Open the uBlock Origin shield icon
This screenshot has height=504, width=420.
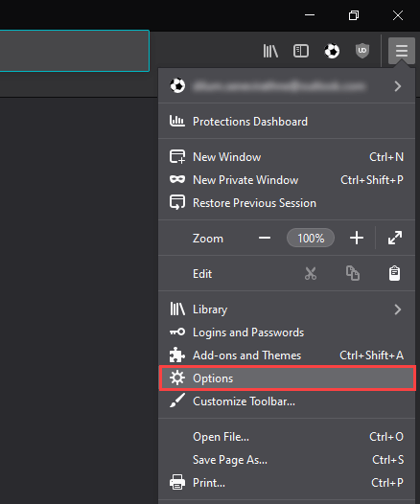[362, 51]
